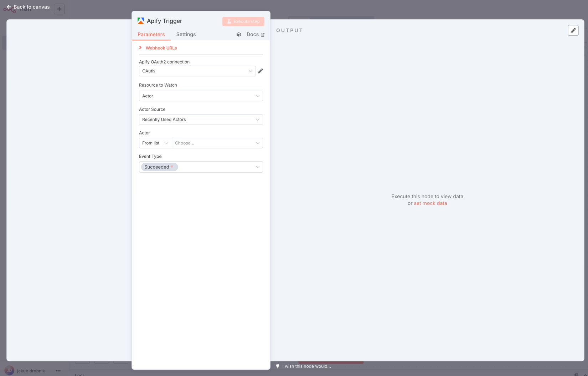
Task: Click 'I wish this node would...' feedback
Action: click(306, 366)
